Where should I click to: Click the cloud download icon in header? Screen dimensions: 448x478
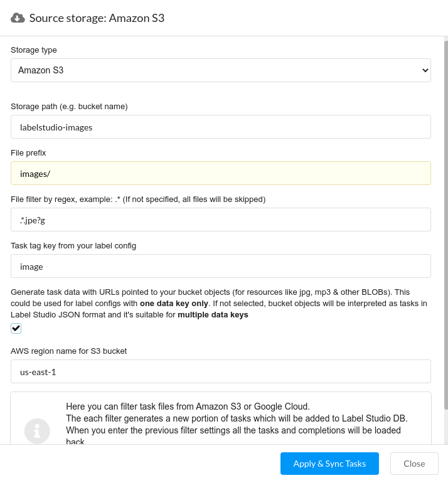(18, 18)
